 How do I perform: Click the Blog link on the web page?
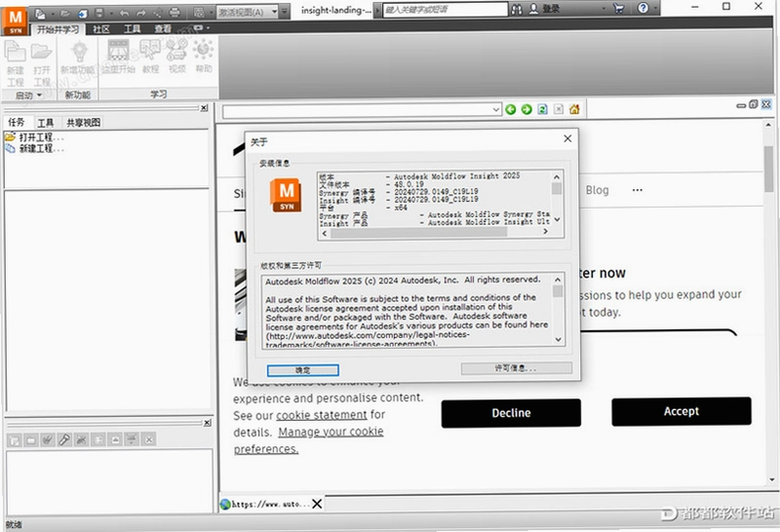pos(597,190)
